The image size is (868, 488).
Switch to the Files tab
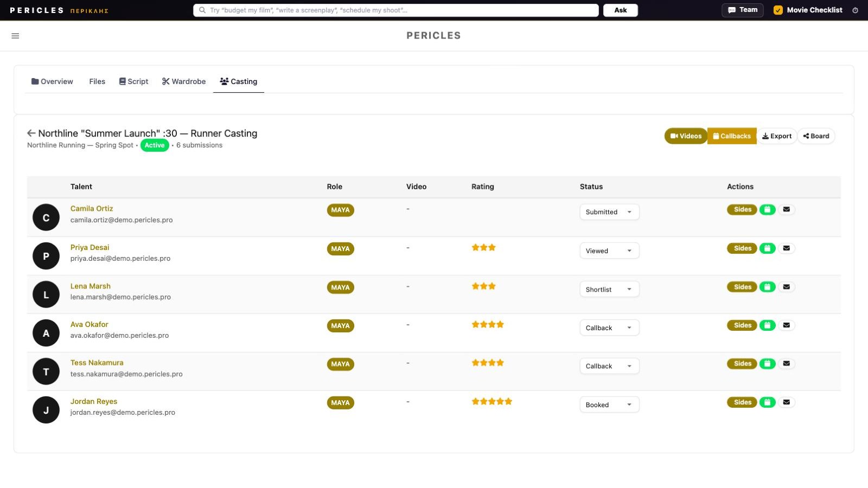97,81
